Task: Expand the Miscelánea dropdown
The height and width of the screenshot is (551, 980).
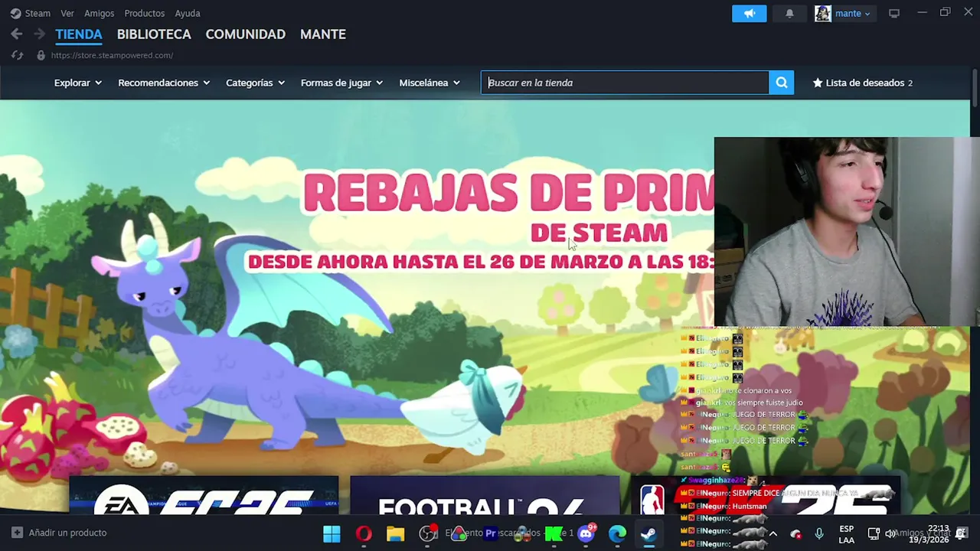Action: tap(430, 83)
